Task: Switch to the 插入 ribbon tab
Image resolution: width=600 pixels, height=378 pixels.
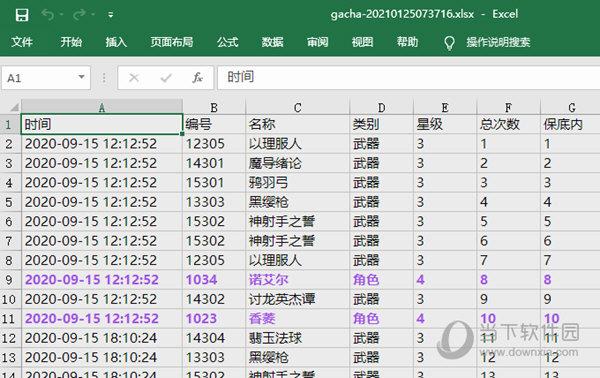Action: coord(116,42)
